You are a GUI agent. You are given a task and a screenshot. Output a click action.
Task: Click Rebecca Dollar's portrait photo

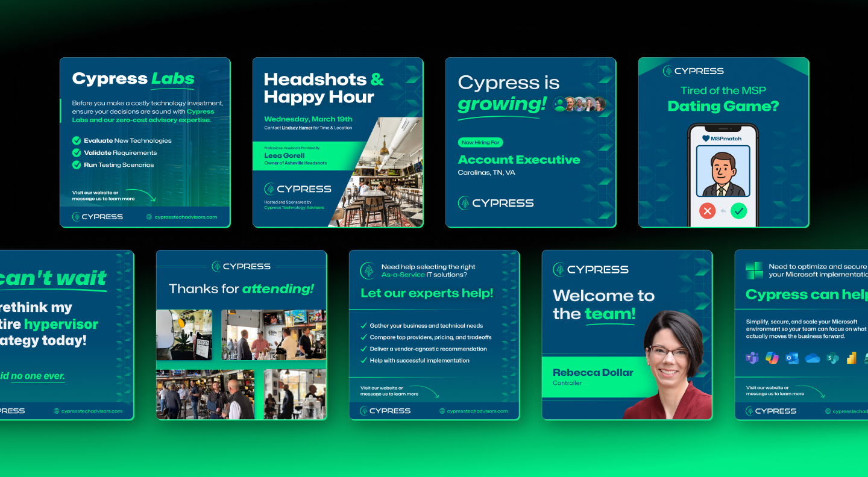tap(668, 364)
